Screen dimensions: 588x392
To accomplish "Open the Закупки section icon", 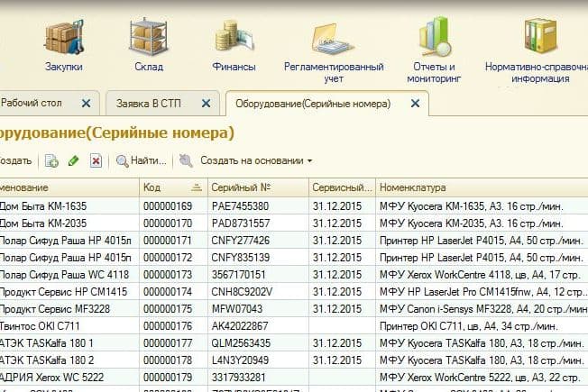I will [x=64, y=37].
